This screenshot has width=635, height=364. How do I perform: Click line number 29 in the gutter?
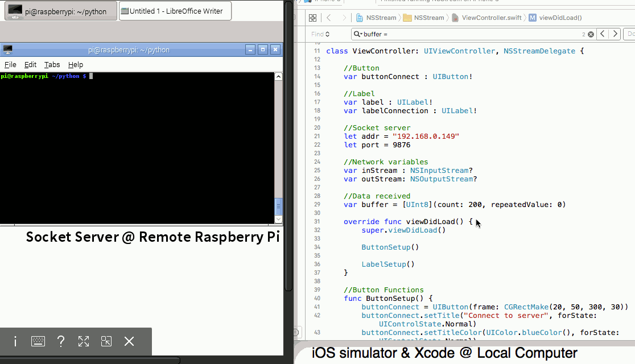(x=317, y=205)
